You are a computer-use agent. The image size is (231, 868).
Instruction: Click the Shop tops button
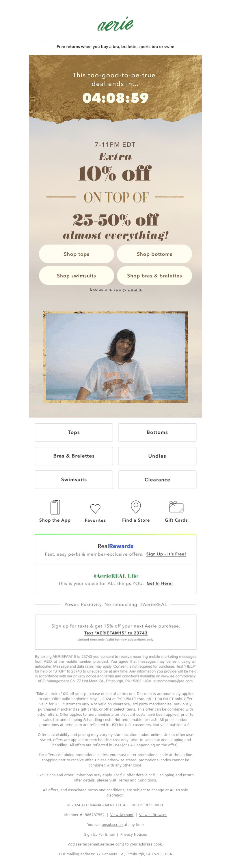[77, 254]
